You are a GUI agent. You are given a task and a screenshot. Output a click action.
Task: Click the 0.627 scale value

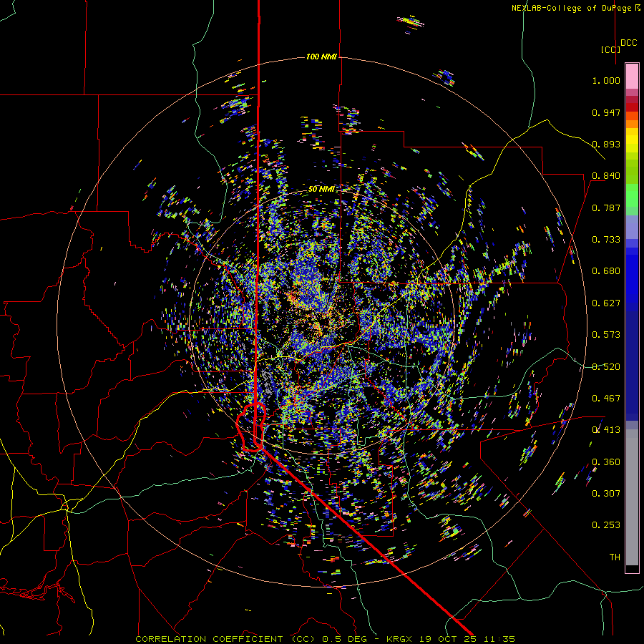point(606,303)
